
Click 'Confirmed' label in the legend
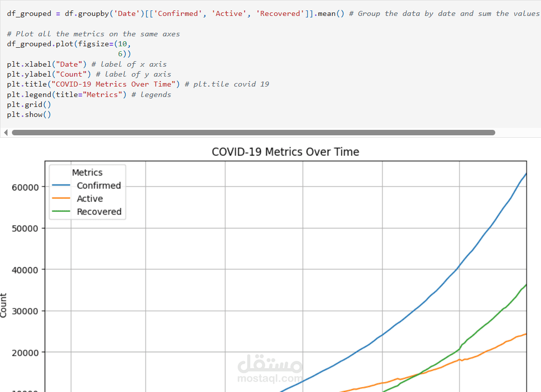[99, 186]
